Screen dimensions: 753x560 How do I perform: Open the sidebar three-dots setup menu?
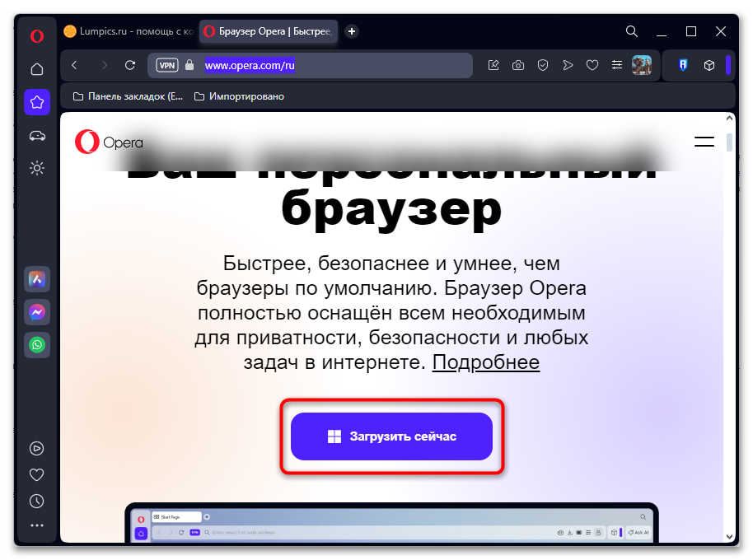(x=37, y=526)
